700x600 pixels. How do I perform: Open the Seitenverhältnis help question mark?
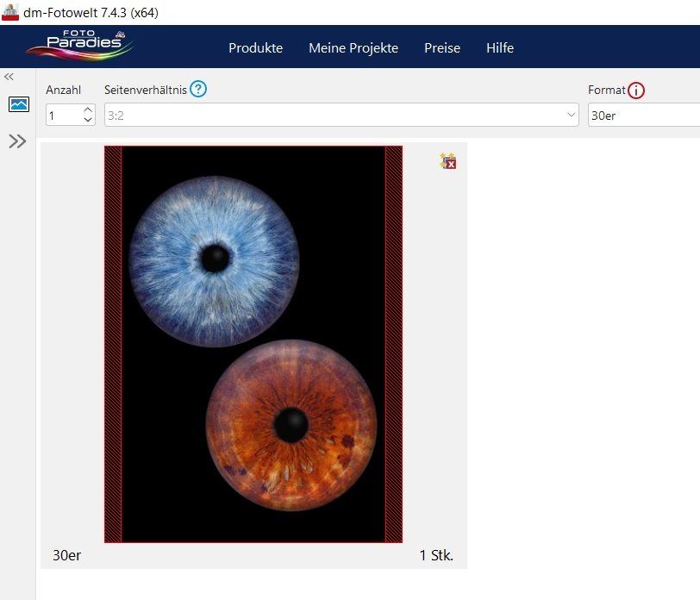pyautogui.click(x=198, y=90)
